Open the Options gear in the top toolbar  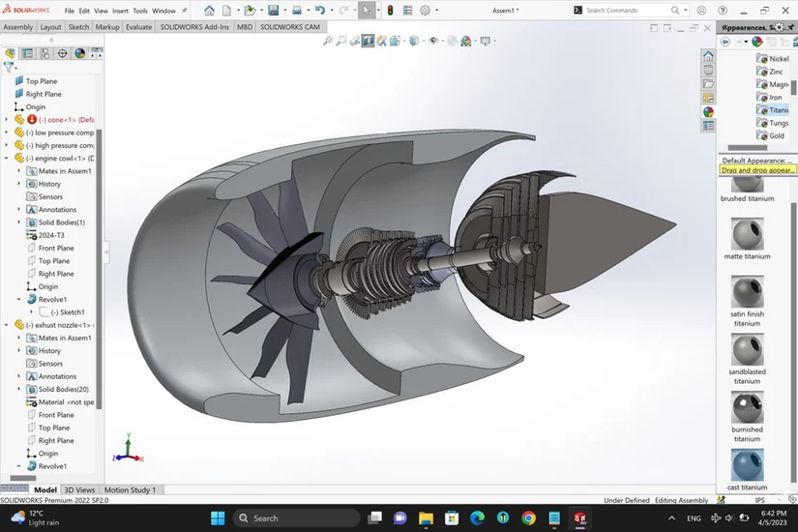pos(425,11)
